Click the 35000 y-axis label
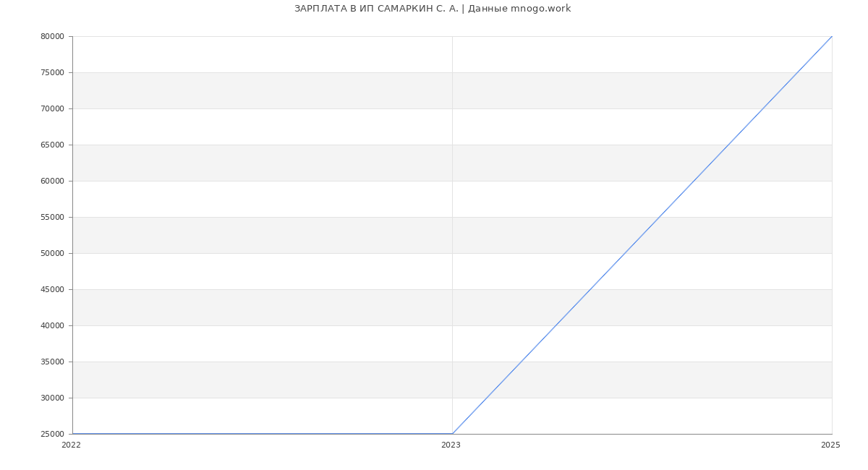This screenshot has height=470, width=868. 53,362
